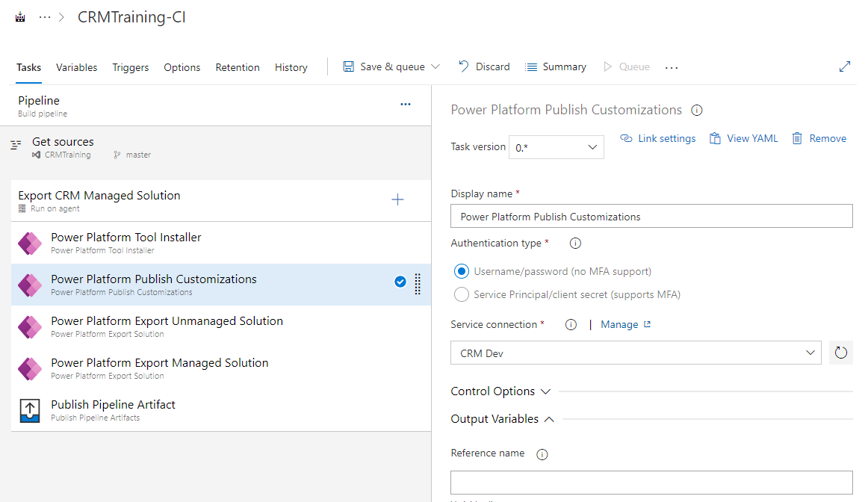Click the Power Platform Publish Customizations task icon
Screen dimensions: 868x502
click(x=30, y=285)
